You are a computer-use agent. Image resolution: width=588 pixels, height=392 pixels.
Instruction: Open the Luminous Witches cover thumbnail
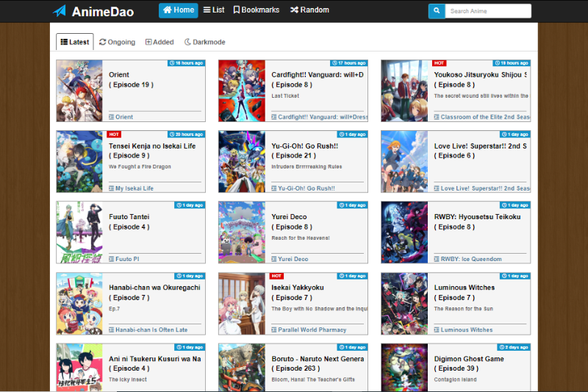tap(405, 304)
